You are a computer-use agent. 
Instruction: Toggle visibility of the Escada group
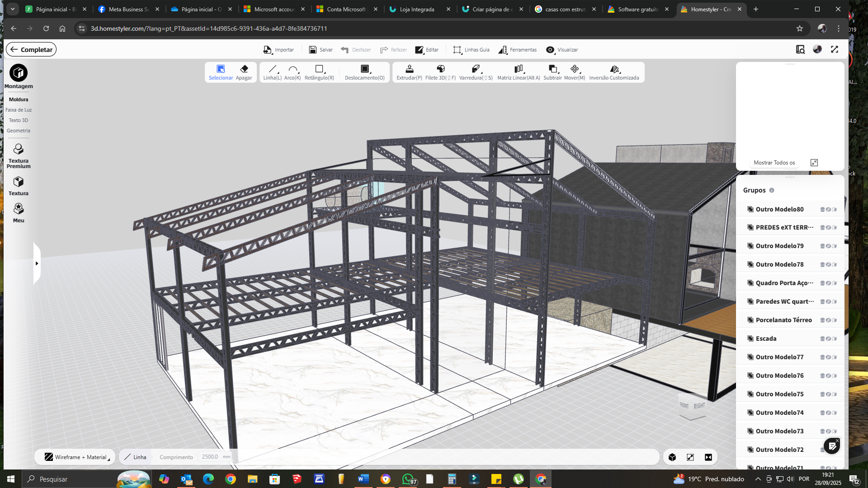pos(828,339)
